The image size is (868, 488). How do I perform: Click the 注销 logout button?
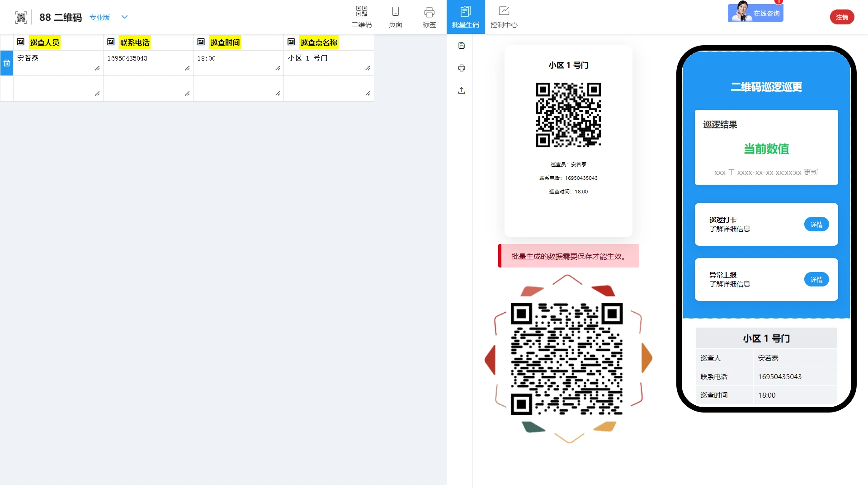click(842, 17)
